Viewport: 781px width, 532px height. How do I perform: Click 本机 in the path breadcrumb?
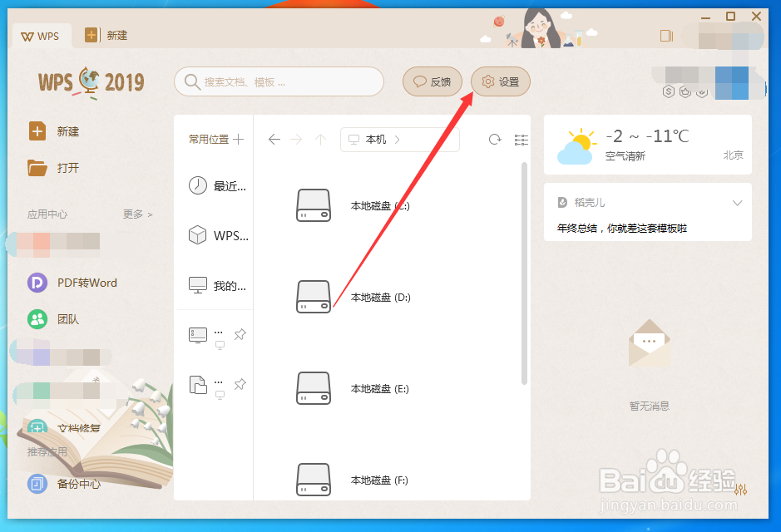click(x=376, y=140)
